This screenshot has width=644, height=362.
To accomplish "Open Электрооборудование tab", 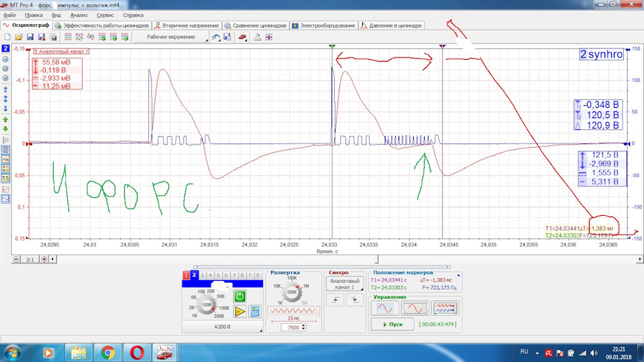I will (323, 25).
